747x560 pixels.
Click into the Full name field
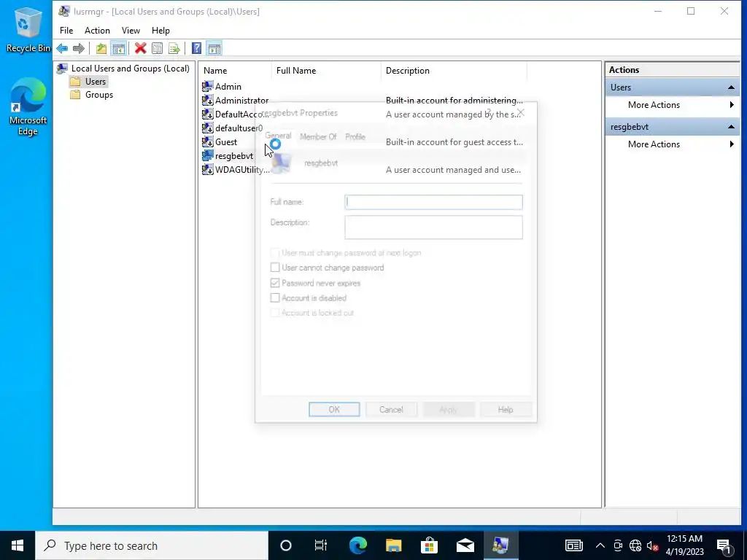click(x=433, y=202)
